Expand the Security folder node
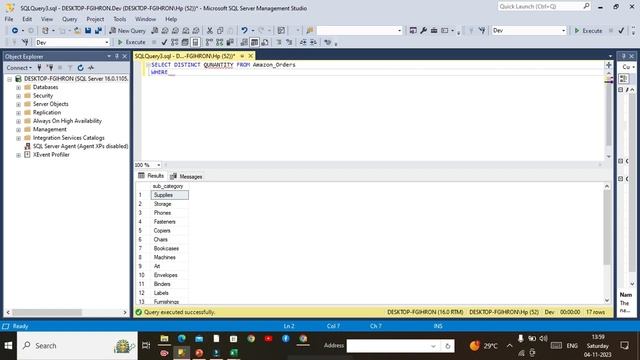Screen dimensions: 640x360 [x=18, y=96]
